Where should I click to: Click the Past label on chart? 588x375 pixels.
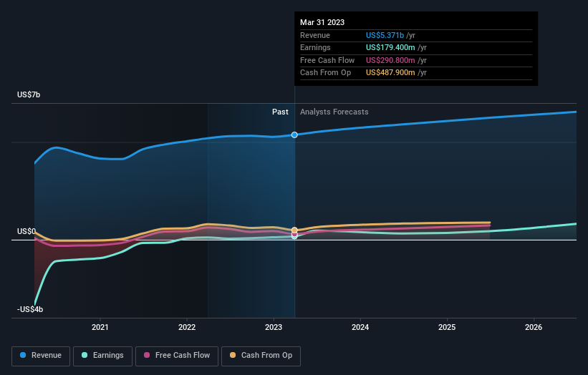pos(280,112)
